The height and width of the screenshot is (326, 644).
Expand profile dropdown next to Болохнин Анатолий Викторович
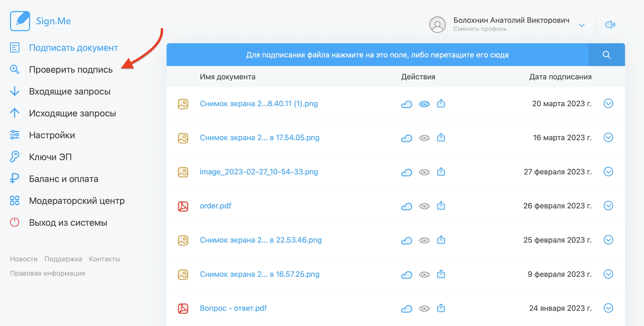coord(582,25)
